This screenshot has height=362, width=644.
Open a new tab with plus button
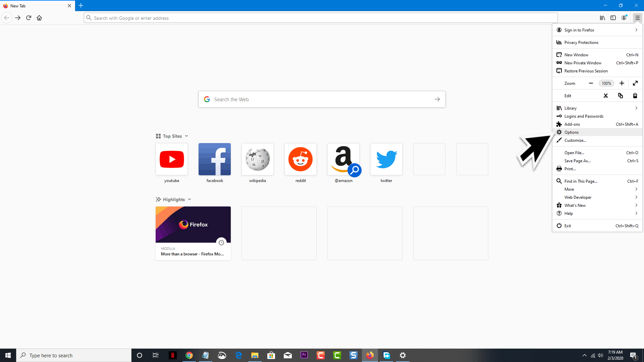[81, 6]
